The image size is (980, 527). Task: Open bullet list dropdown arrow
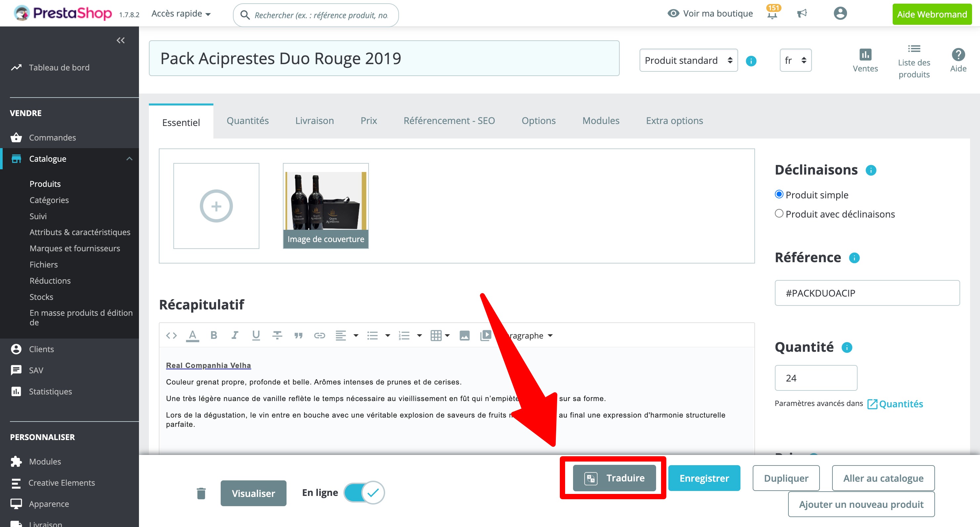(x=387, y=335)
